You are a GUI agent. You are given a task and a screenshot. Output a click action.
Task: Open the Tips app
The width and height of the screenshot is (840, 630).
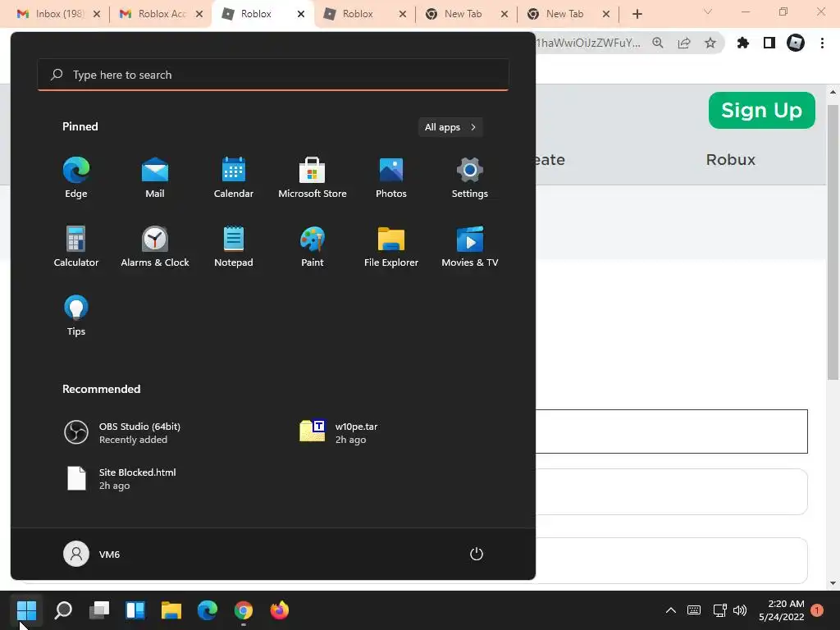76,316
